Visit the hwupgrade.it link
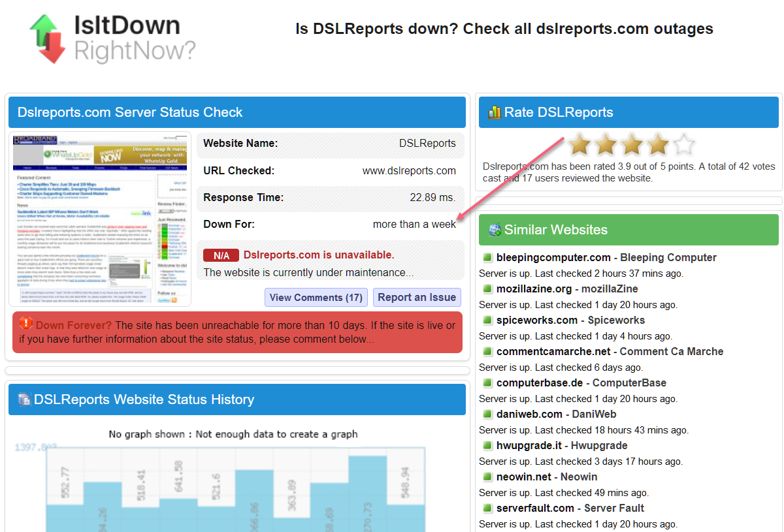Image resolution: width=784 pixels, height=532 pixels. point(529,445)
